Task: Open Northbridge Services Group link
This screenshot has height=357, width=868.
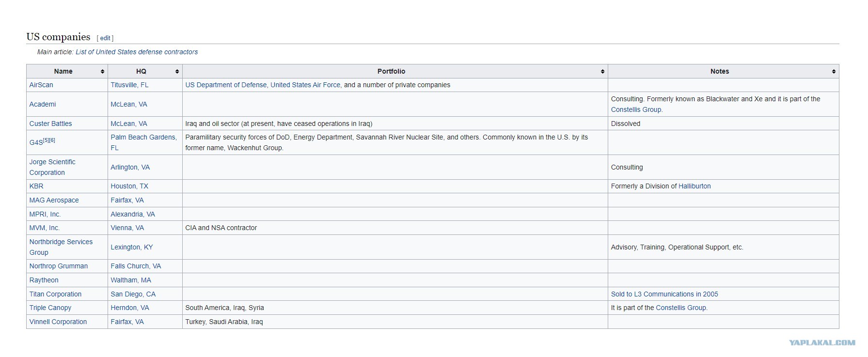Action: pos(61,247)
